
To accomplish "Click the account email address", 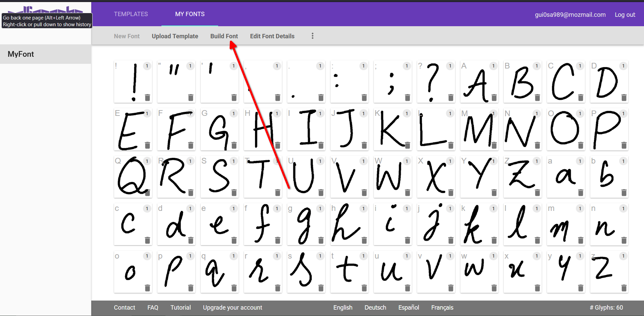I will point(570,15).
